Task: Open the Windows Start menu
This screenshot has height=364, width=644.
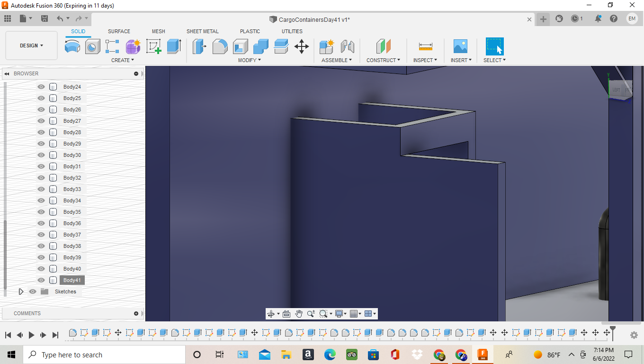Action: (x=11, y=355)
